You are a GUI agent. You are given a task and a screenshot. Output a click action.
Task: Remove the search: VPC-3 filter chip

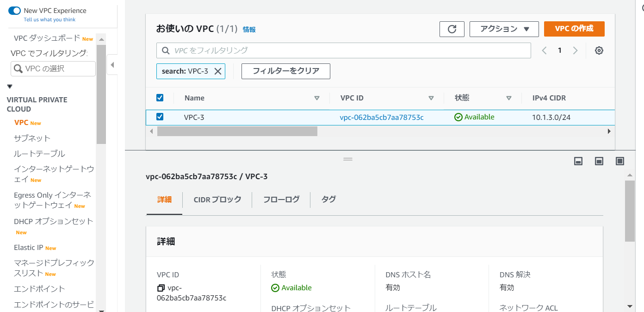217,71
